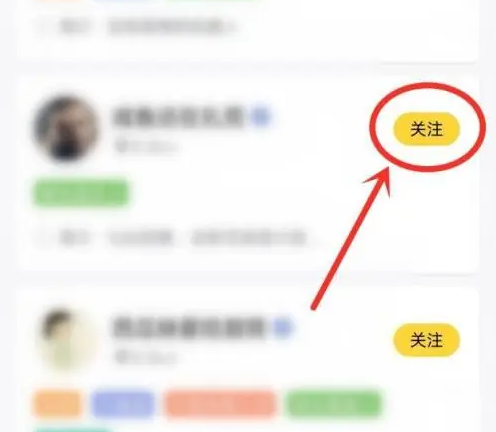Click the blue badge beside the light-avatar username
This screenshot has width=496, height=432.
tap(283, 328)
